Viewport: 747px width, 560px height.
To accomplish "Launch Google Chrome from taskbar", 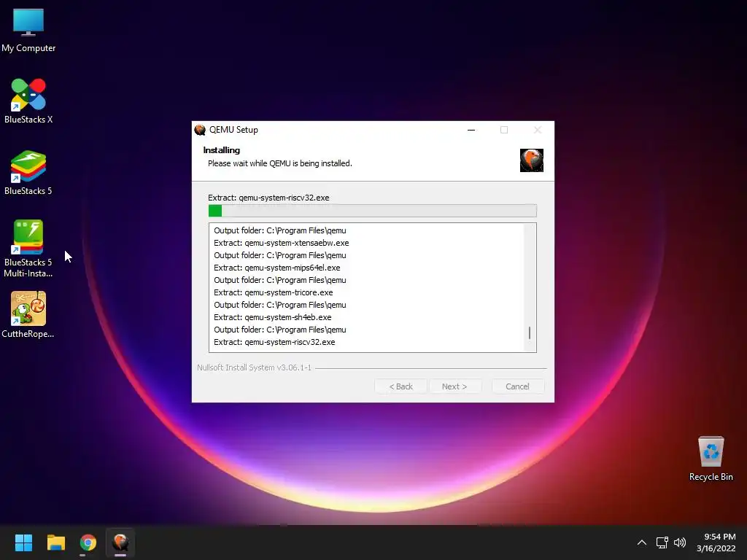I will [88, 542].
